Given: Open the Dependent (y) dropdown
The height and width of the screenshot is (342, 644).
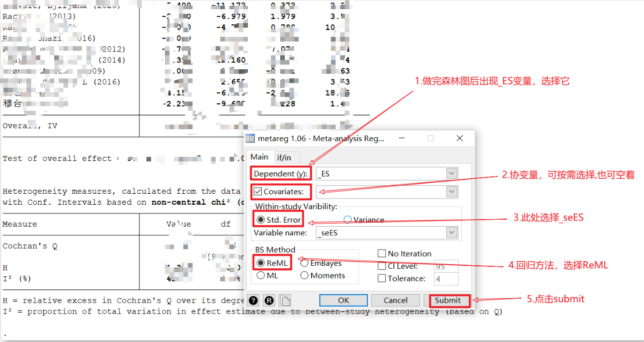Looking at the screenshot, I should [x=451, y=173].
